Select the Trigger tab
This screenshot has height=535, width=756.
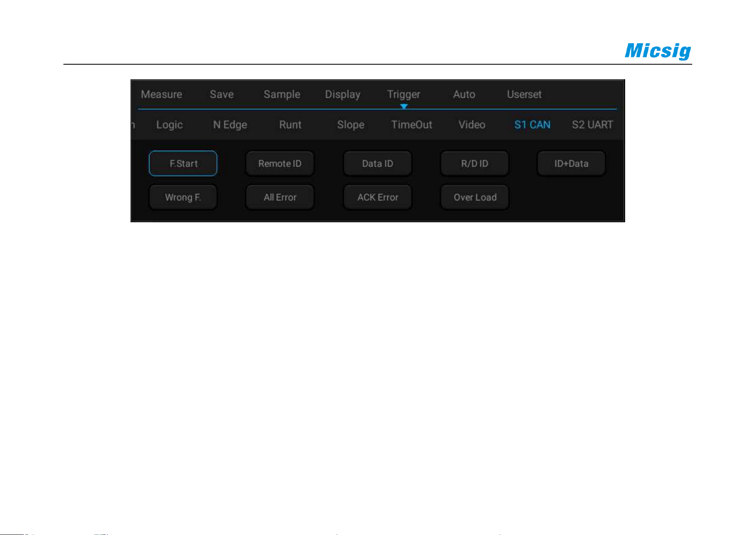click(x=403, y=94)
